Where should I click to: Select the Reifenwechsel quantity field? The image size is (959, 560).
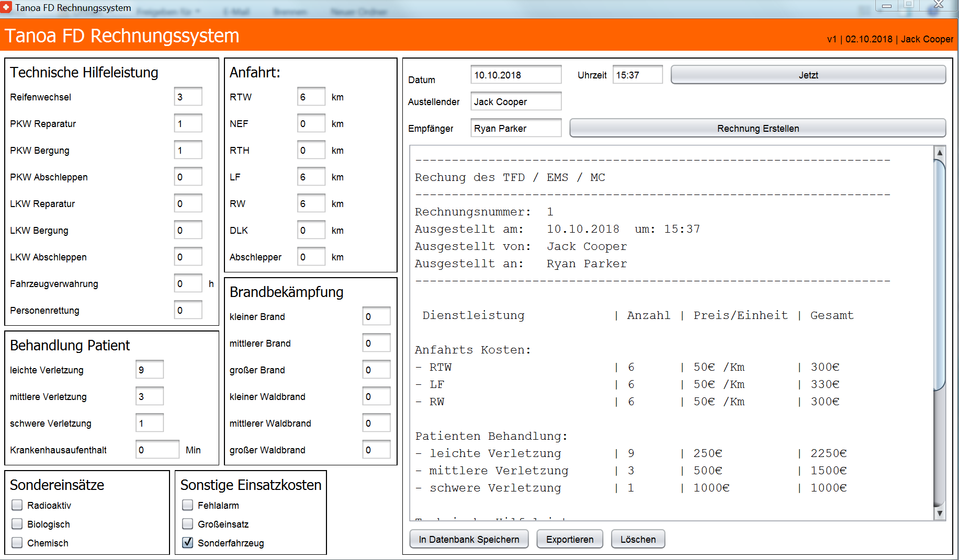tap(188, 97)
